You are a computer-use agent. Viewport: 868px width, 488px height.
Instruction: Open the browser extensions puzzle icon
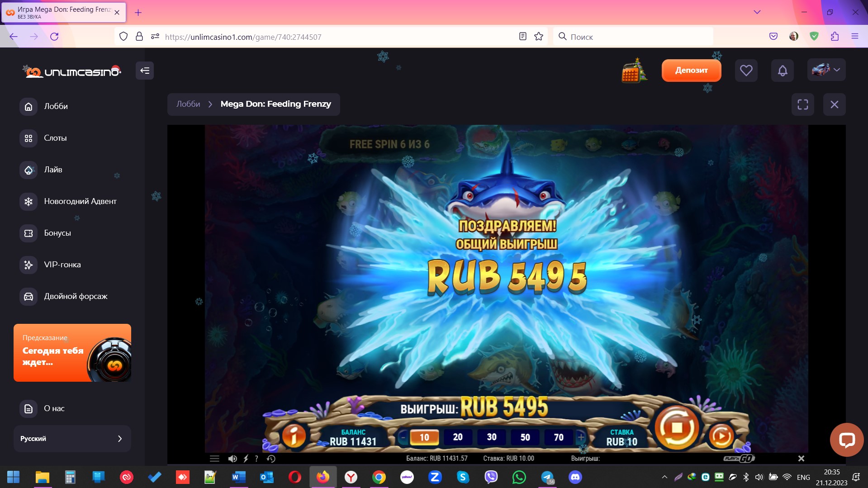click(835, 37)
